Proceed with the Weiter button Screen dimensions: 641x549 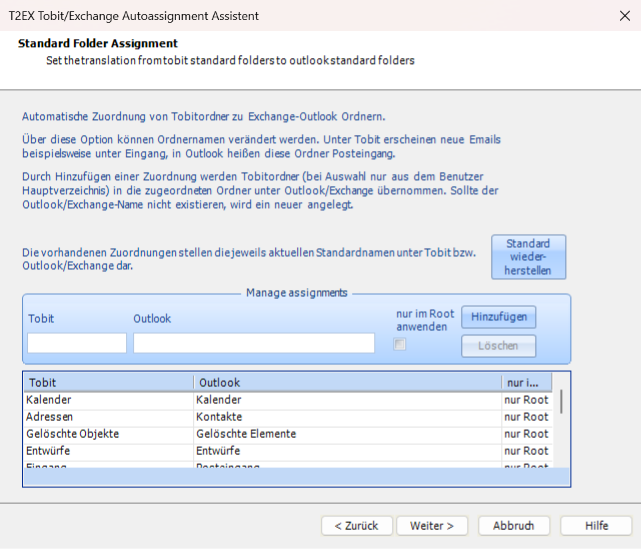click(x=432, y=526)
